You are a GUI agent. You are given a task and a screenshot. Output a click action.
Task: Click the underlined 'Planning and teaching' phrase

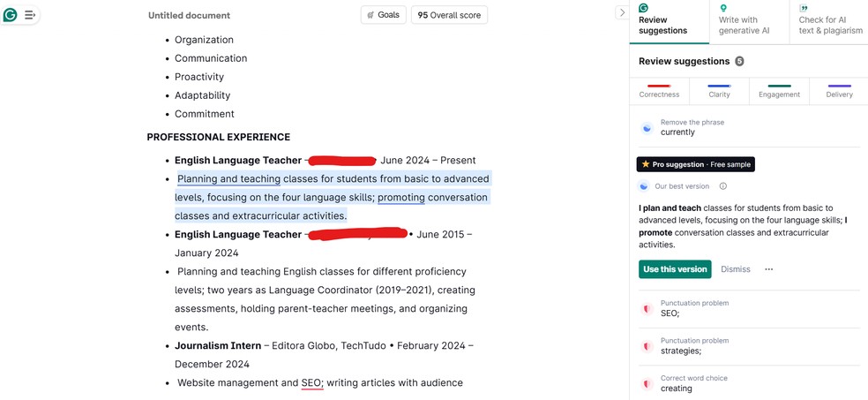pos(228,179)
